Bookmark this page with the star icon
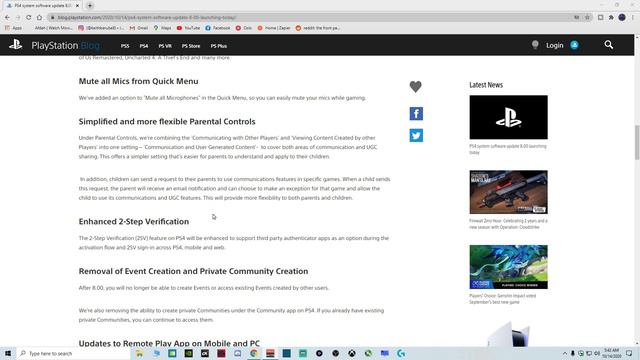 tap(587, 18)
